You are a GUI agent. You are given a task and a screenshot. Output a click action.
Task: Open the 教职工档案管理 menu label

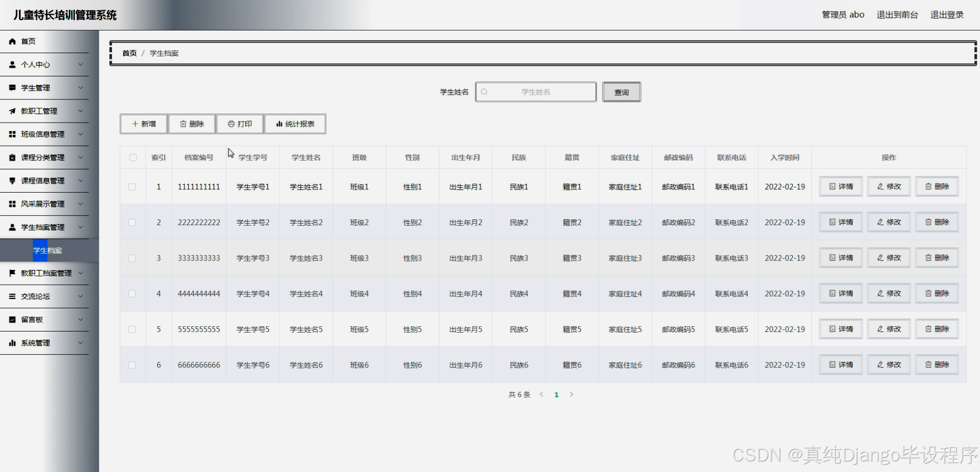pos(46,273)
